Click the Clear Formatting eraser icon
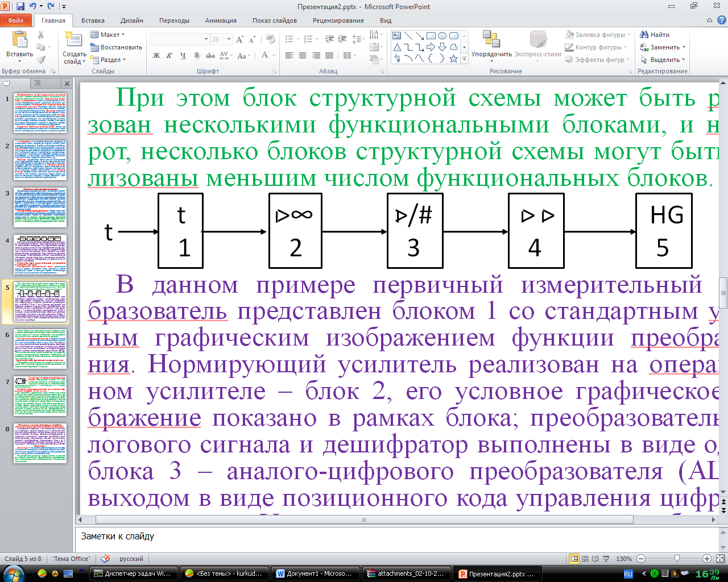 pos(270,39)
